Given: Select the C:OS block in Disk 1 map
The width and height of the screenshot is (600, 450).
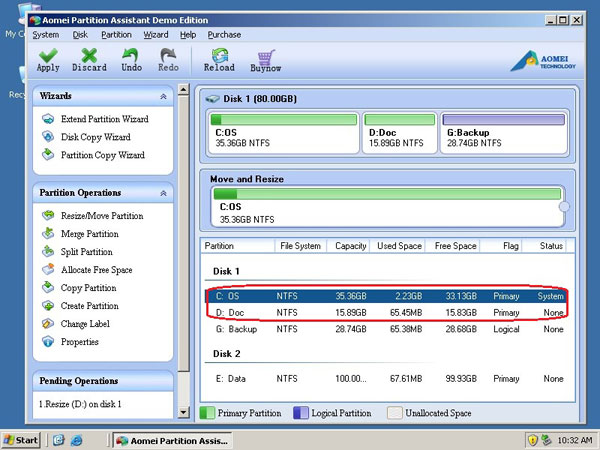Looking at the screenshot, I should [x=284, y=132].
